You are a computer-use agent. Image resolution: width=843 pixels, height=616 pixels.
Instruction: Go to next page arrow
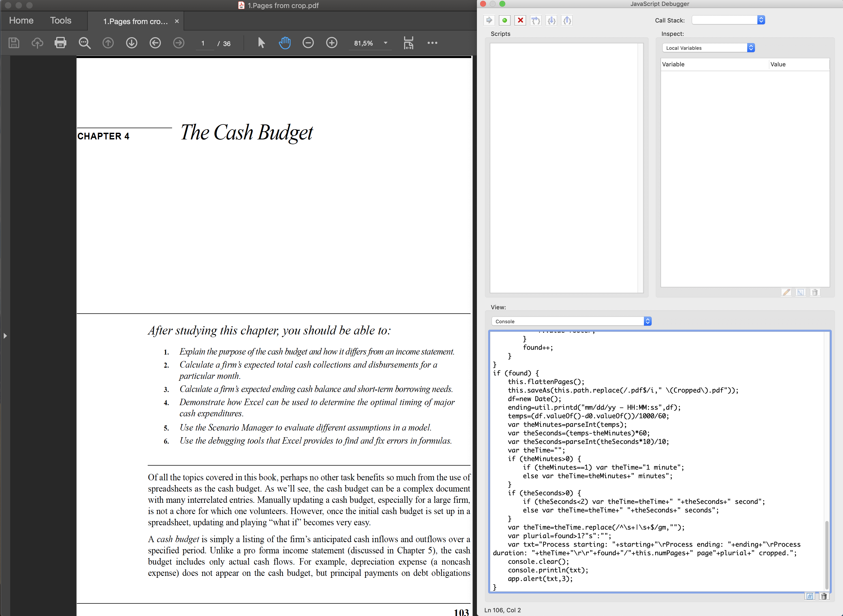[132, 43]
